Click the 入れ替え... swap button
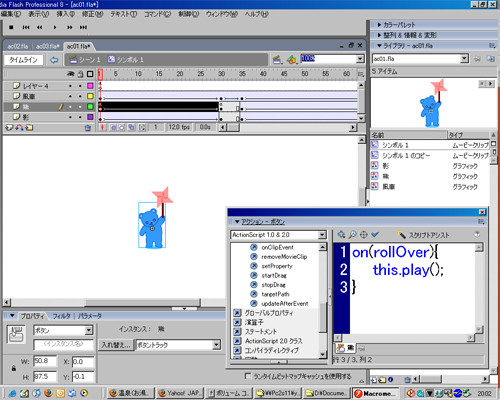The height and width of the screenshot is (400, 500). [116, 345]
